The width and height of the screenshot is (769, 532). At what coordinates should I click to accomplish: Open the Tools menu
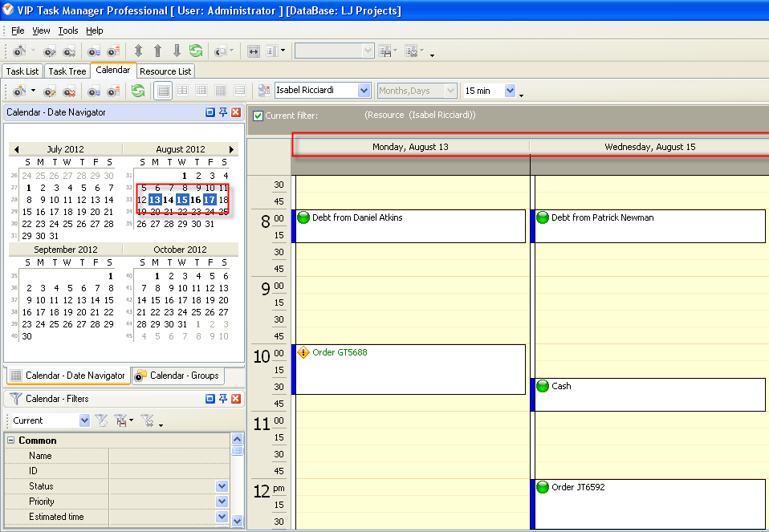(x=68, y=30)
